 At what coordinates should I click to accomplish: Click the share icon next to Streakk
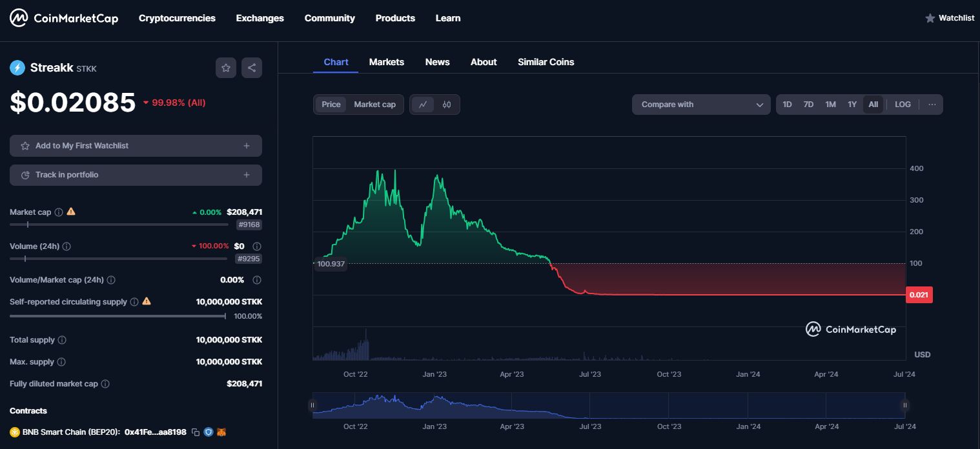coord(252,68)
